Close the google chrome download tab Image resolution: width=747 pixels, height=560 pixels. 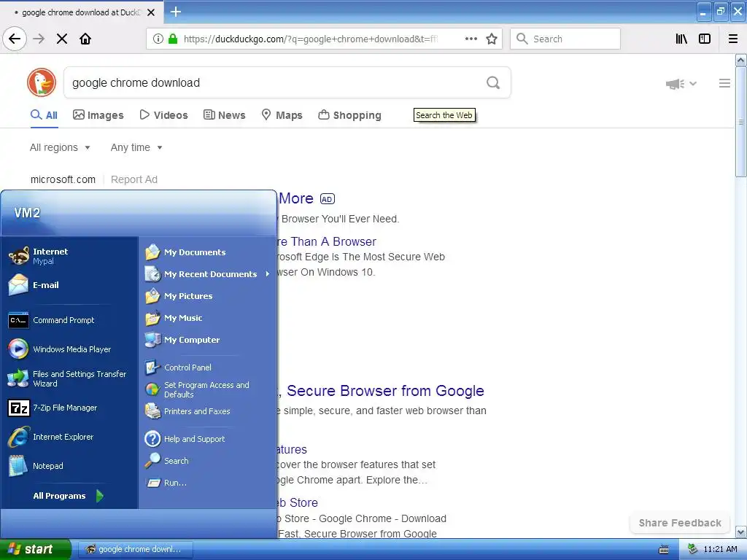tap(151, 12)
